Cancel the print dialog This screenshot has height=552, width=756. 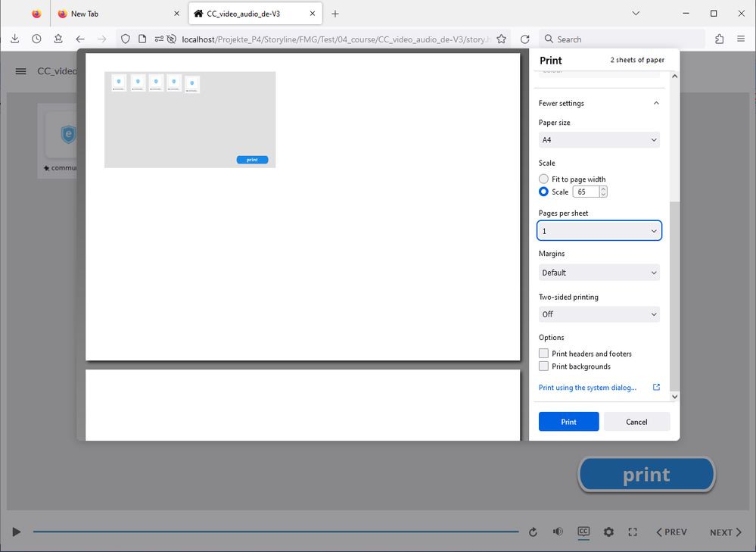point(636,422)
